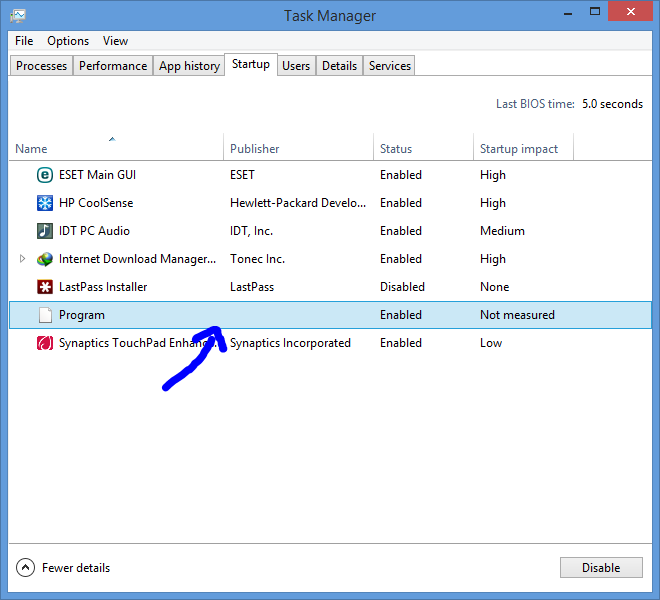Click the HP CoolSense snowflake icon
660x600 pixels.
pos(45,203)
